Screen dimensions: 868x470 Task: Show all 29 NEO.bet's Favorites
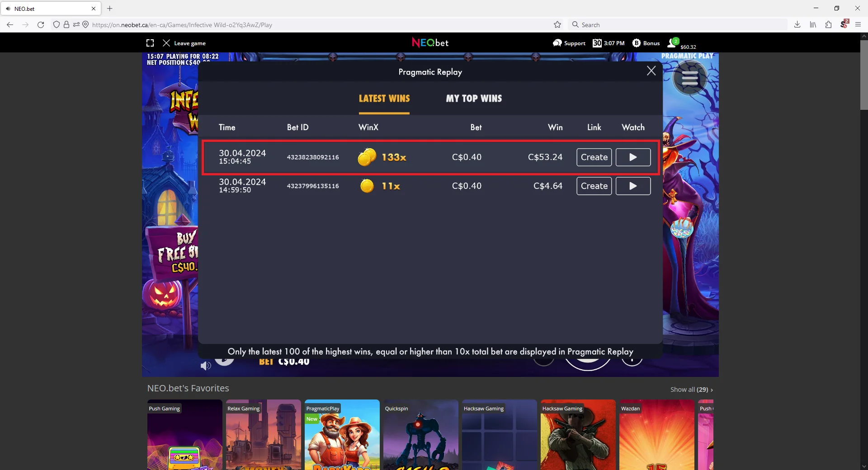691,390
